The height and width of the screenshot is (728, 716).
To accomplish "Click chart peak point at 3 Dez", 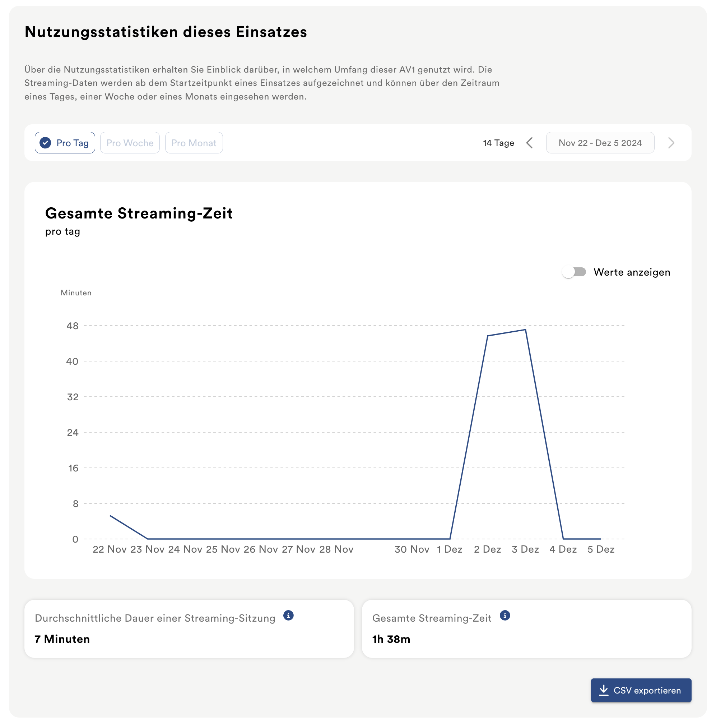I will click(525, 330).
